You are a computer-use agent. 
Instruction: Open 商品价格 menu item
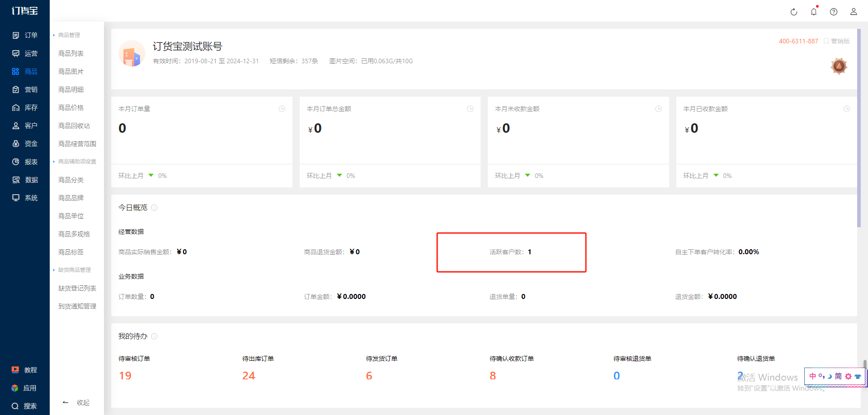tap(71, 107)
